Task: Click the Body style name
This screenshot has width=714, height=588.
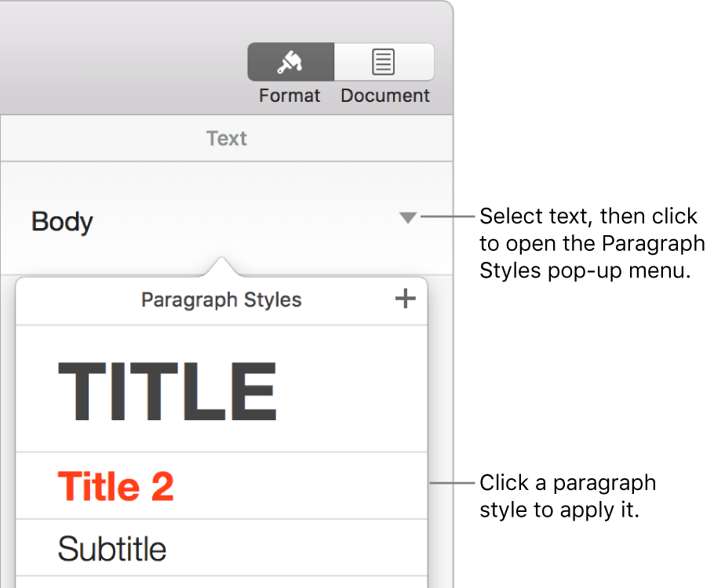Action: pyautogui.click(x=62, y=222)
